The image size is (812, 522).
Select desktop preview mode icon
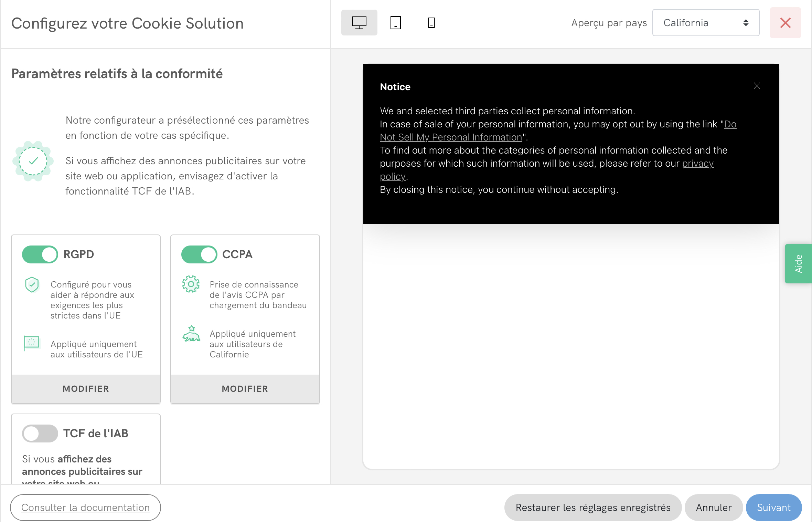(x=359, y=23)
